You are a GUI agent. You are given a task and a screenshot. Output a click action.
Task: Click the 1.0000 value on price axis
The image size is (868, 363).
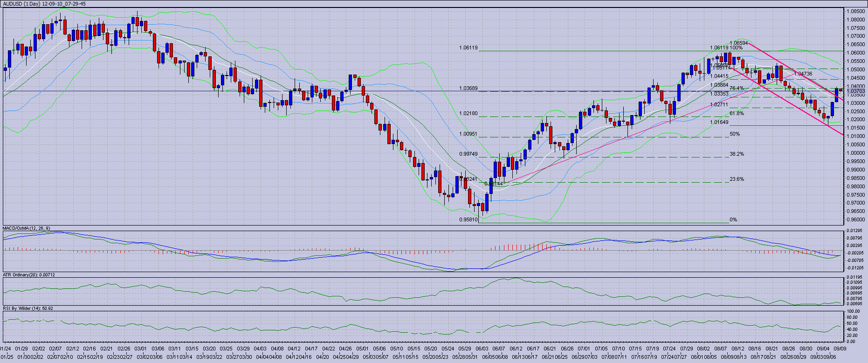pyautogui.click(x=856, y=153)
